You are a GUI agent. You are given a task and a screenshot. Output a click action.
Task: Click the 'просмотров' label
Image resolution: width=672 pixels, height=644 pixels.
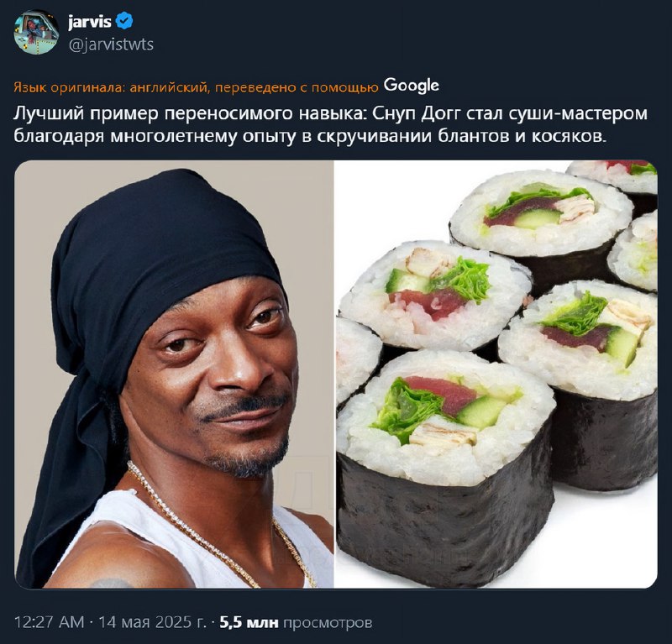[x=328, y=622]
